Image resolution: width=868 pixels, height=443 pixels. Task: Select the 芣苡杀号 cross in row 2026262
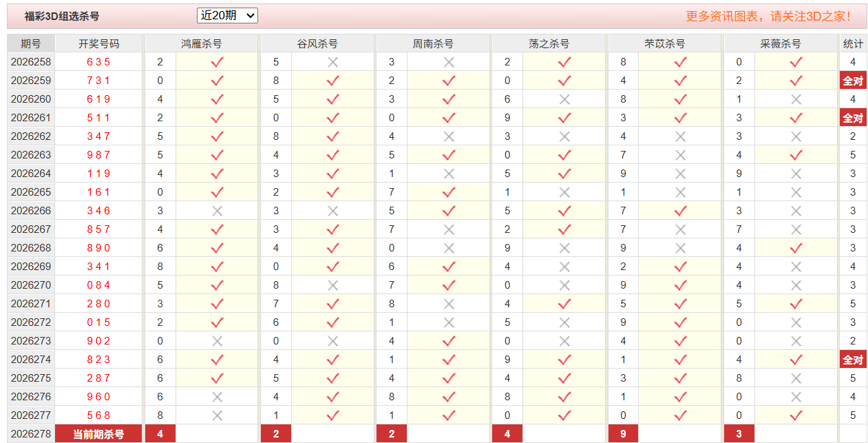681,136
